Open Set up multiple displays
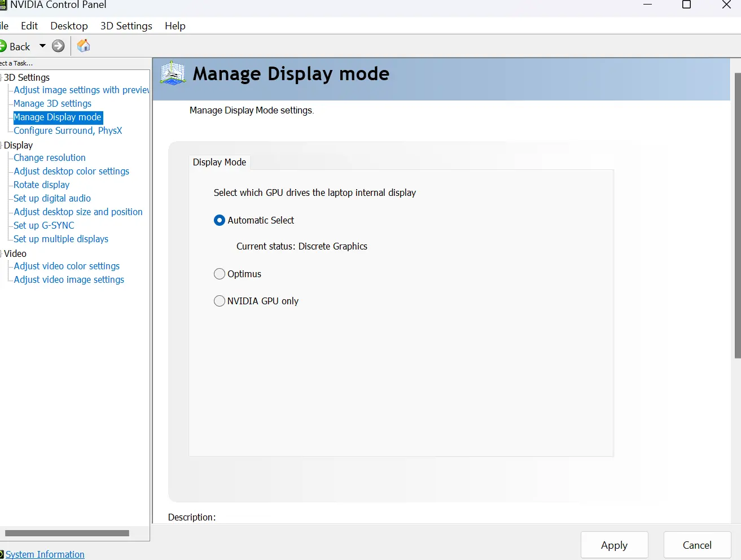Image resolution: width=741 pixels, height=560 pixels. [x=61, y=239]
